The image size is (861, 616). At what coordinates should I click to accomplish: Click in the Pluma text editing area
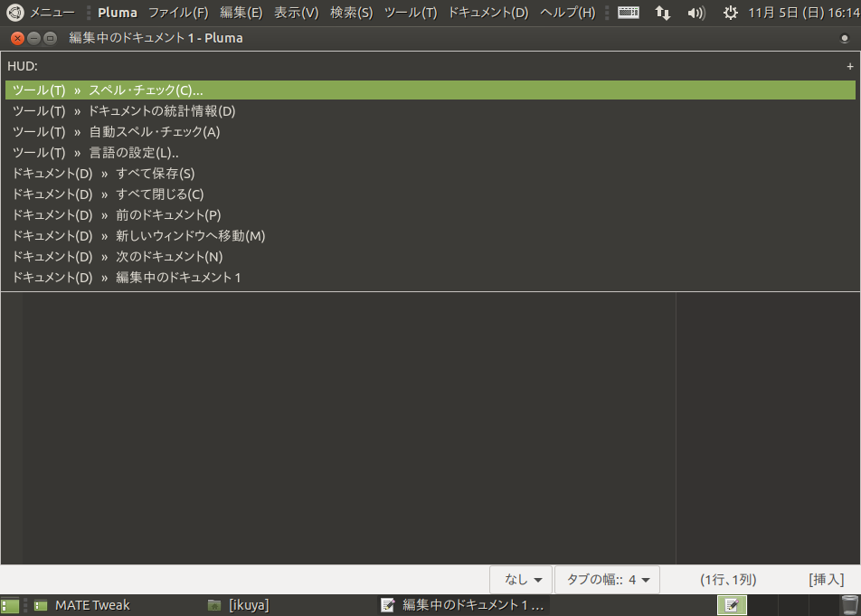[349, 428]
